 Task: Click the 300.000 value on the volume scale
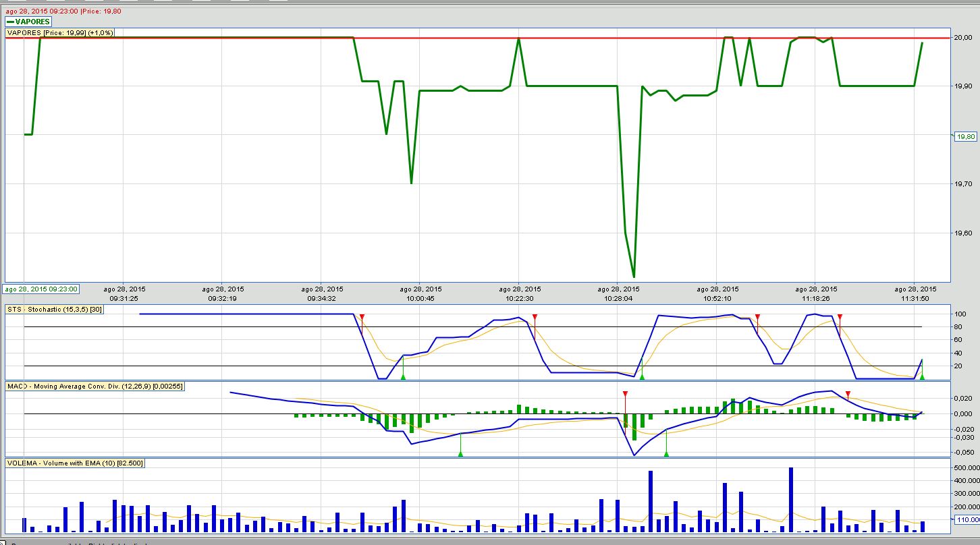[965, 494]
